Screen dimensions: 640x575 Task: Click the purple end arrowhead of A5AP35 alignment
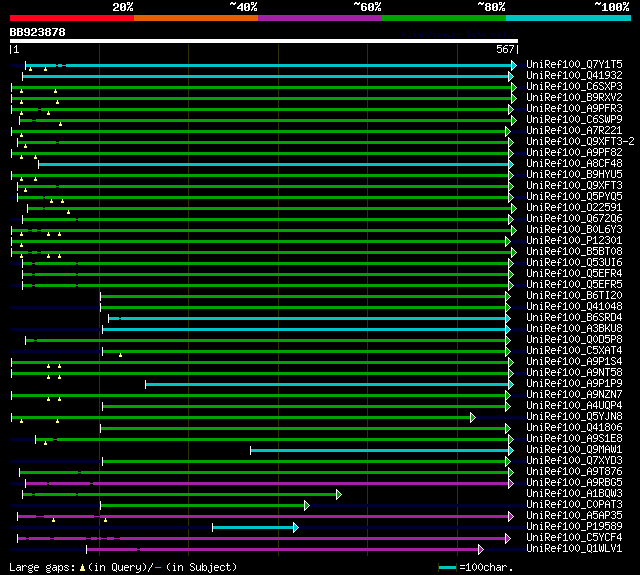(x=511, y=517)
